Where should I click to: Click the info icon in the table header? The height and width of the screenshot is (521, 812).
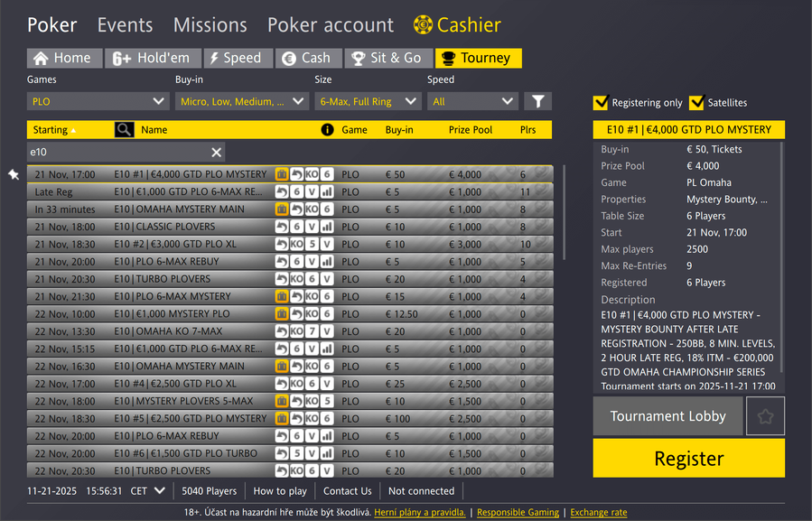click(x=327, y=130)
